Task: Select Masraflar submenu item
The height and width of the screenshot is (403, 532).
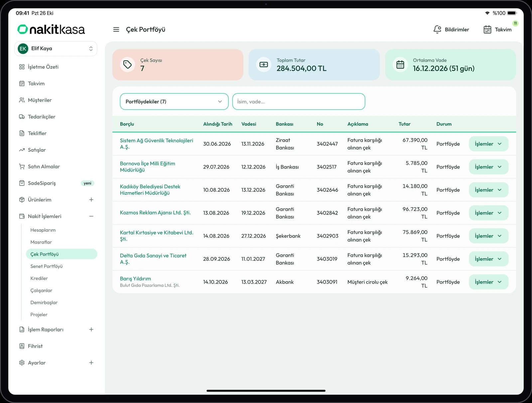Action: 41,242
